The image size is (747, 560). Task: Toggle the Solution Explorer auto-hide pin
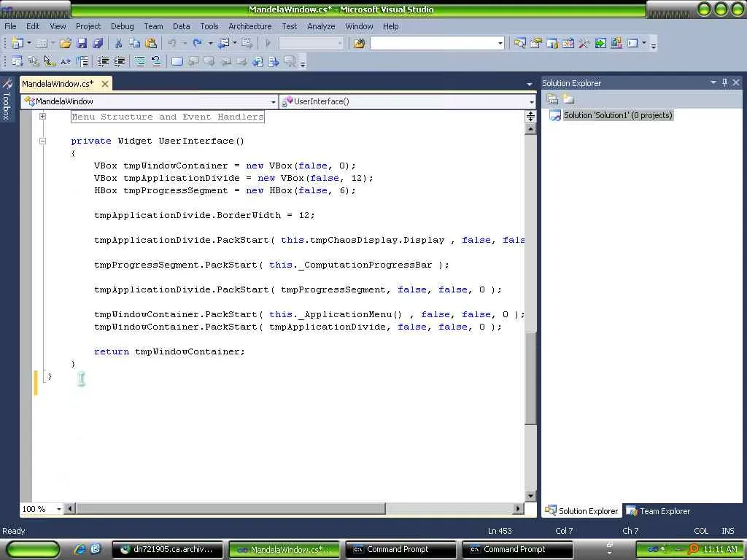click(724, 83)
